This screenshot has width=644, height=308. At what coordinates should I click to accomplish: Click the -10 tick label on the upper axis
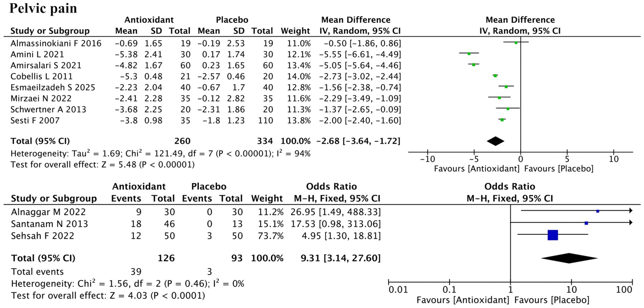coord(427,159)
